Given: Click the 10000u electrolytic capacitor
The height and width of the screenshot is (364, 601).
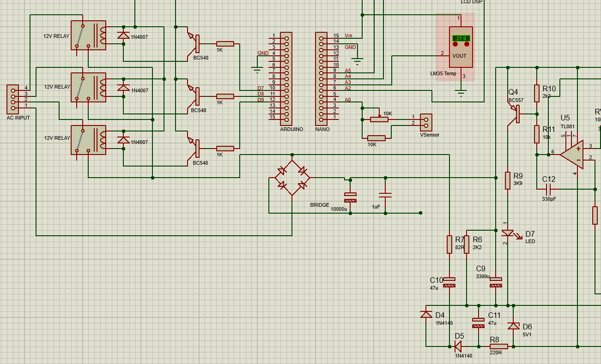Looking at the screenshot, I should 351,197.
